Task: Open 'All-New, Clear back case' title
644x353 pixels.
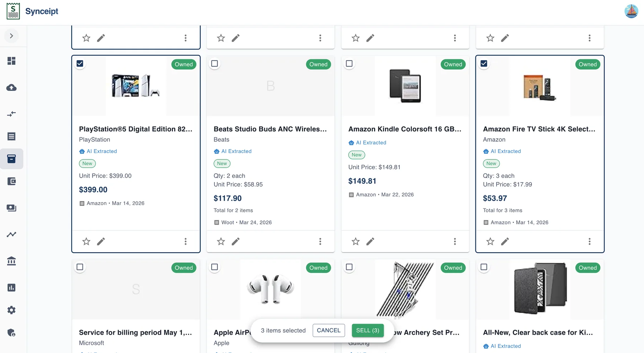Action: coord(538,333)
